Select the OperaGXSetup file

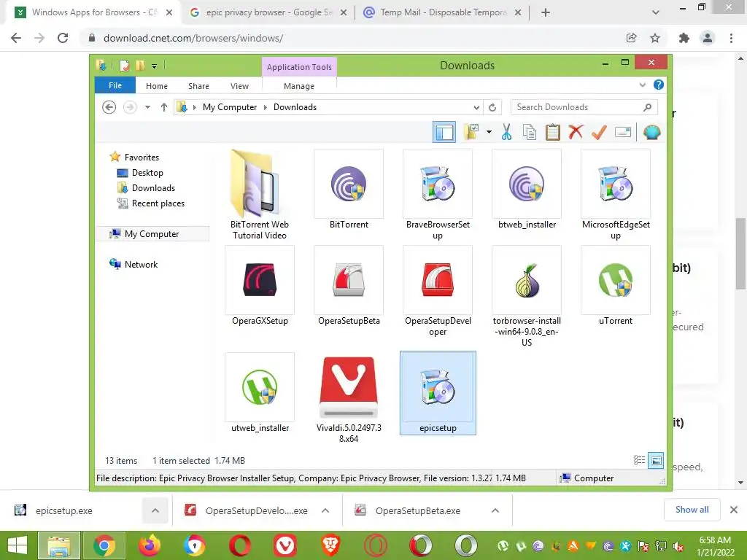260,286
